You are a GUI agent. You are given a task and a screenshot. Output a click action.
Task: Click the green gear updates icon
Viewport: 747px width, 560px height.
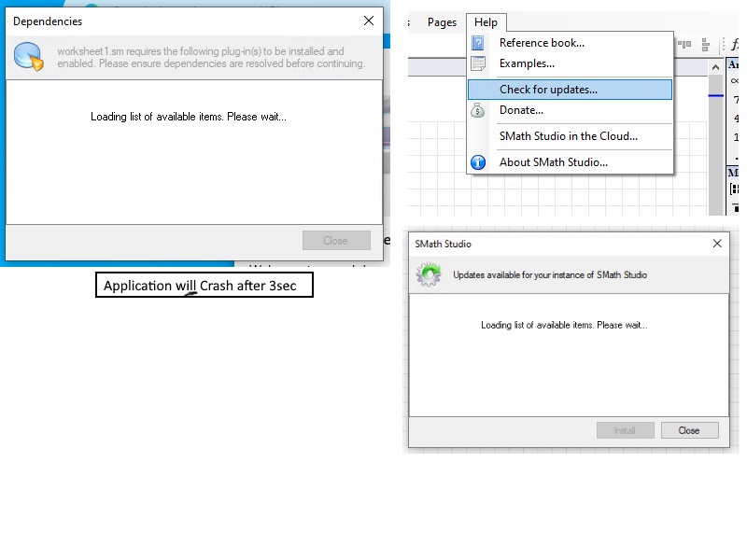click(429, 274)
